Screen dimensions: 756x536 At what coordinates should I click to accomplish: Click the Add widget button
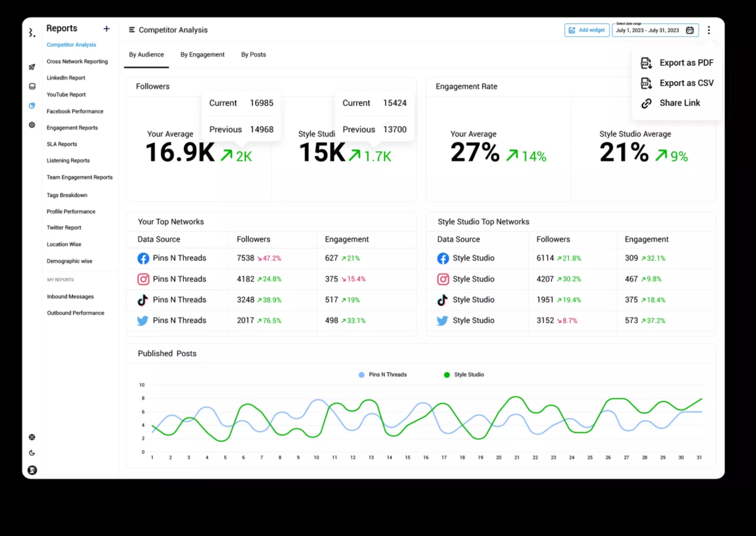586,30
